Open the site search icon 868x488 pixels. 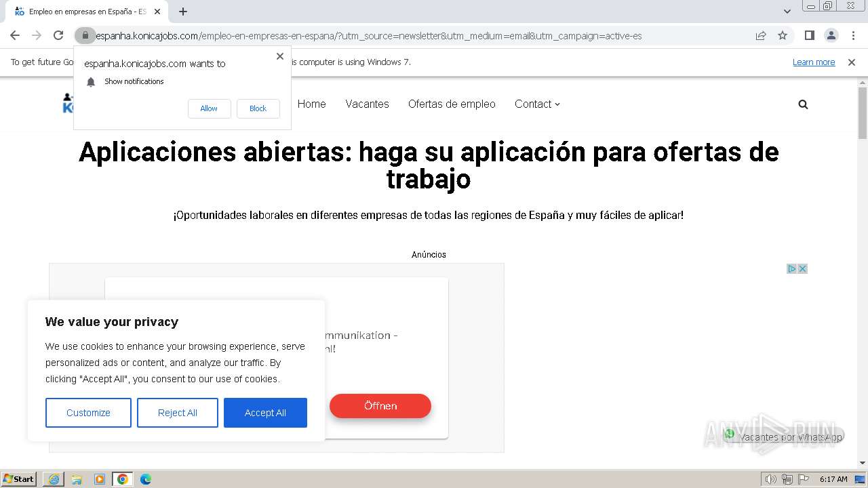click(803, 104)
